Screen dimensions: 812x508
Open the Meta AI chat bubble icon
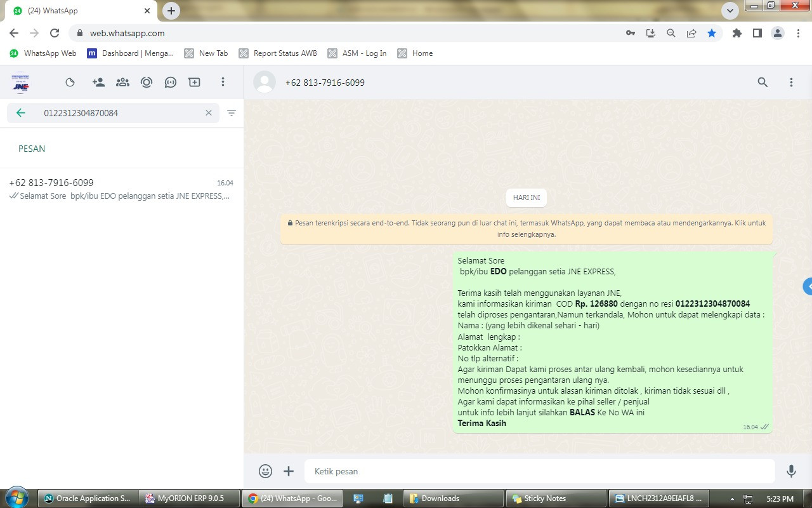171,83
